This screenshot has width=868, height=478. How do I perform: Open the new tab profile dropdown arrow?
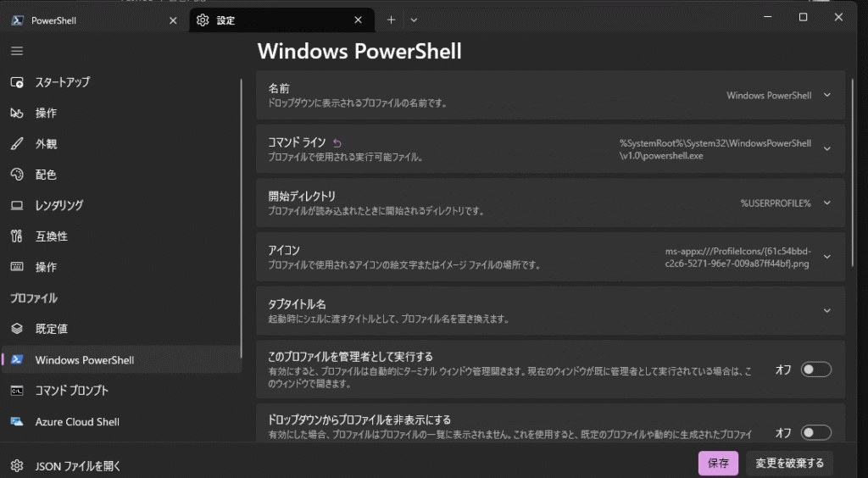(414, 20)
